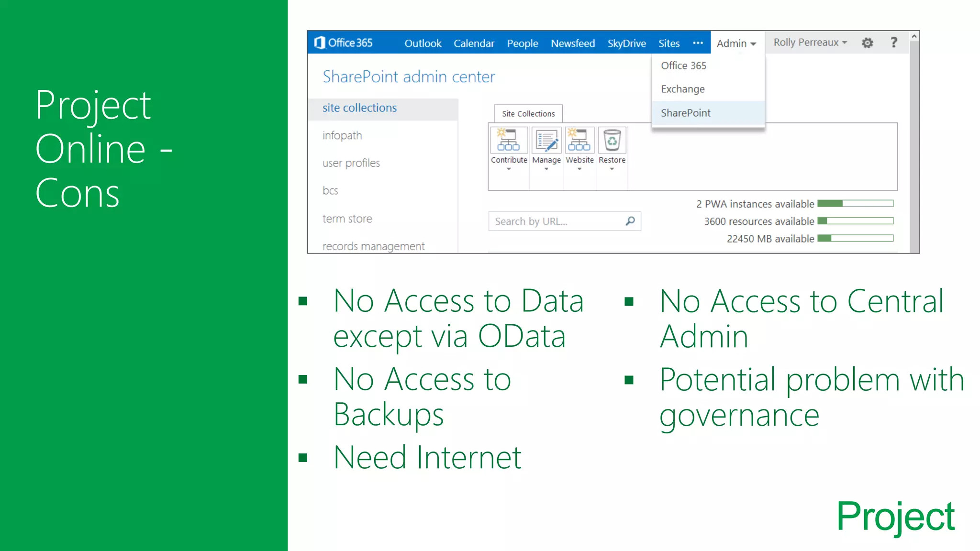Click the PWA instances available progress bar
Viewport: 980px width, 551px height.
pyautogui.click(x=856, y=204)
